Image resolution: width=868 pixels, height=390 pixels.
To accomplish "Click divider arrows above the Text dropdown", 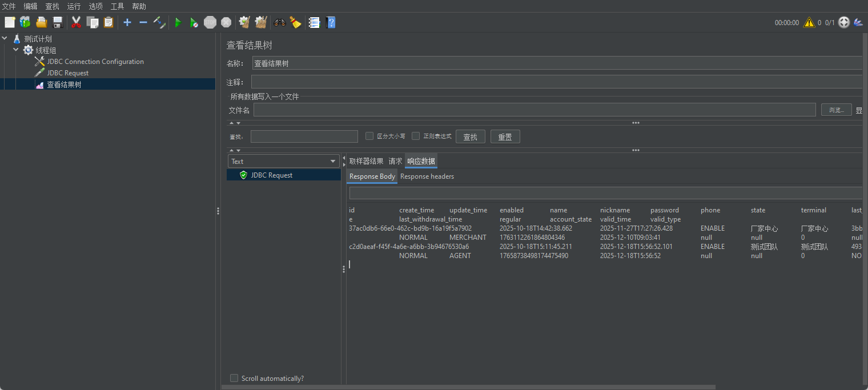I will click(x=235, y=150).
